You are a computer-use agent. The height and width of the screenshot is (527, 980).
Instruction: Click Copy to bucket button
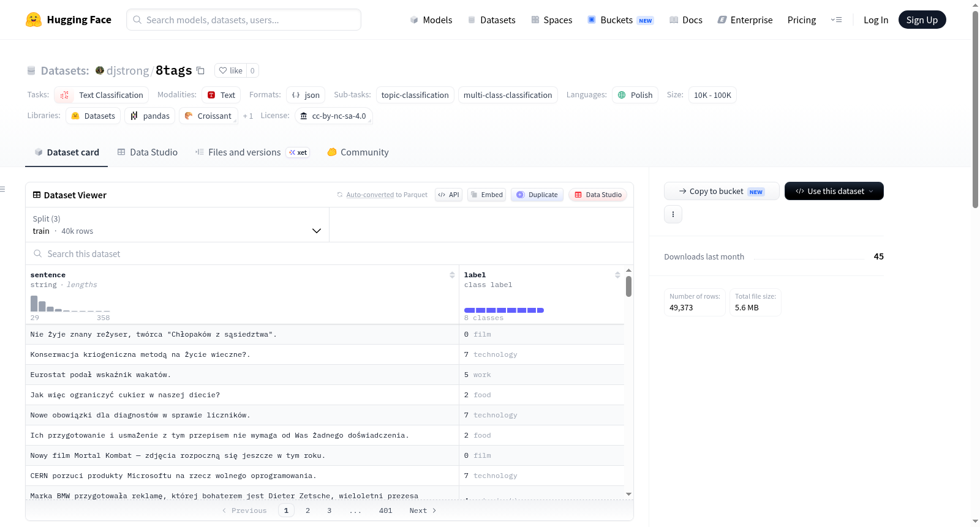click(x=722, y=191)
